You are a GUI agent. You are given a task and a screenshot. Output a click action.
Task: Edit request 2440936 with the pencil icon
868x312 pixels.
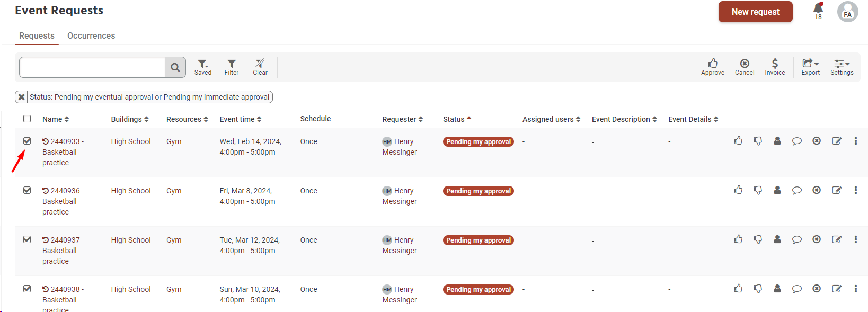(836, 190)
